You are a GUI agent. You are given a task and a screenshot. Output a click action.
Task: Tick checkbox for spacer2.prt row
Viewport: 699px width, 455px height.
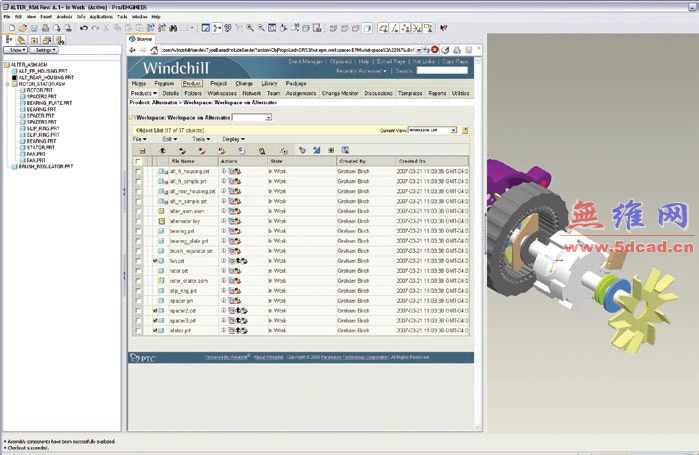[138, 311]
